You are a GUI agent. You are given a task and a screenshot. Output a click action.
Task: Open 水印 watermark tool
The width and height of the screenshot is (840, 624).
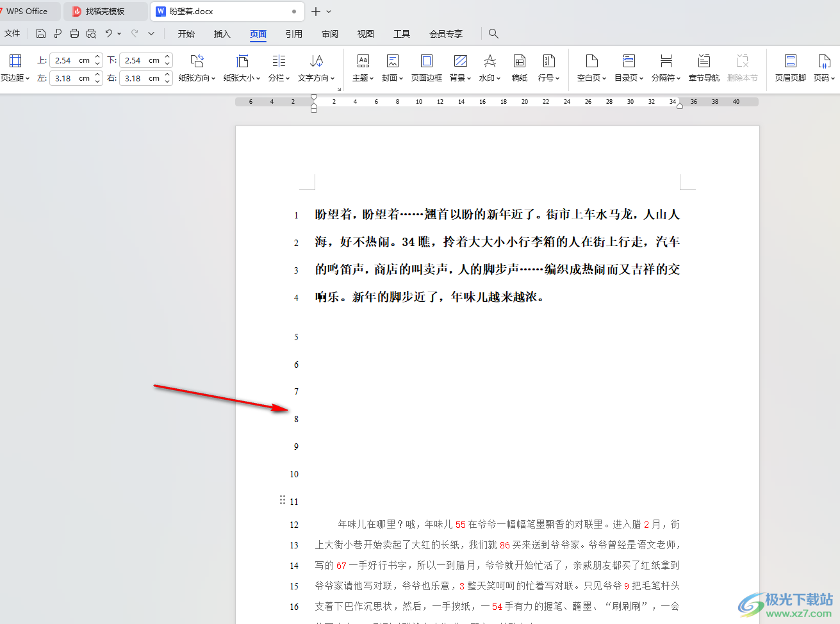490,69
